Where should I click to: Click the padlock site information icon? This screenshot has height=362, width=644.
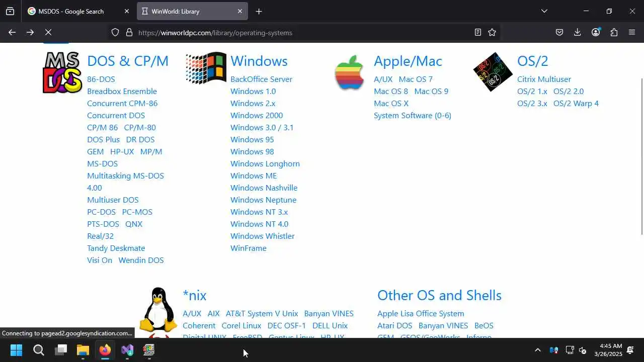pos(129,32)
